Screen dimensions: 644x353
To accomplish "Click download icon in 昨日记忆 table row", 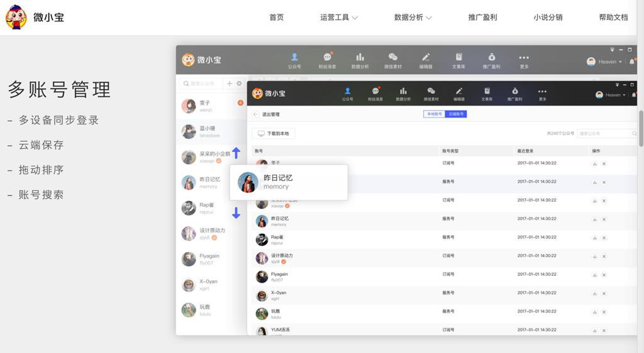I will (x=595, y=220).
